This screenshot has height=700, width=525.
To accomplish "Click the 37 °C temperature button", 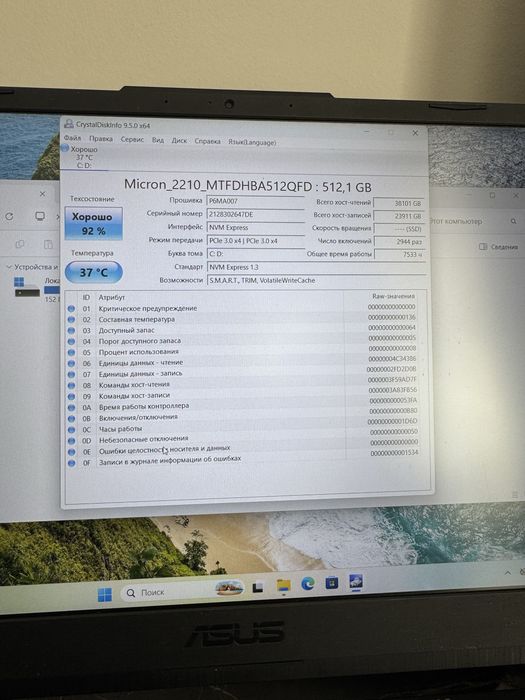I will tap(94, 272).
